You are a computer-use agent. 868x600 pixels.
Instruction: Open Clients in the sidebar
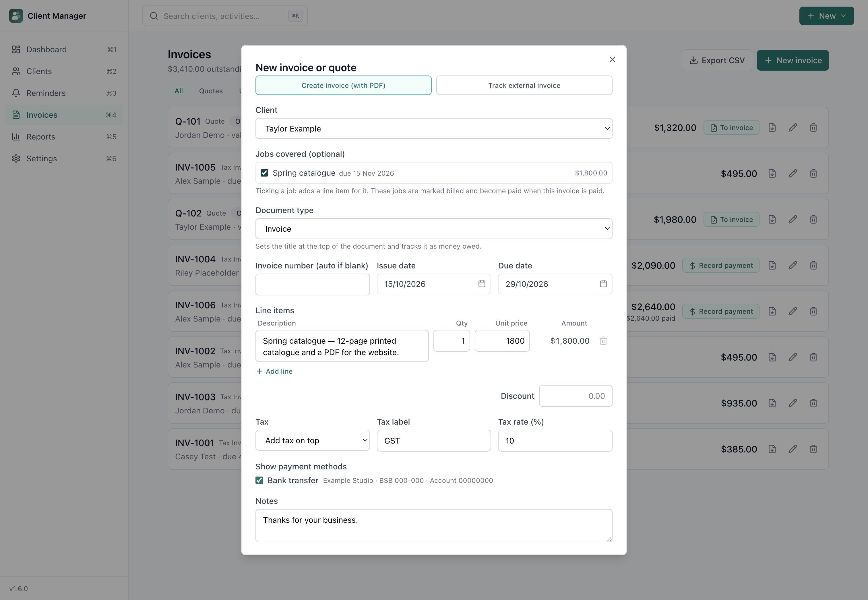(64, 71)
